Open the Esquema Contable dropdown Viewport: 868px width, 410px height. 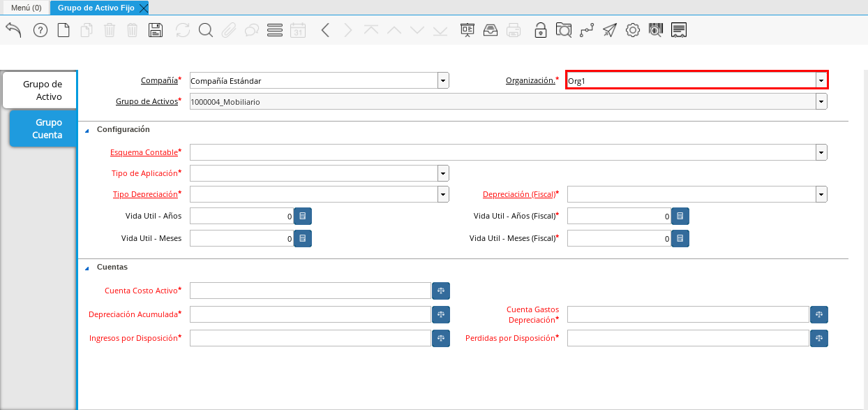821,152
